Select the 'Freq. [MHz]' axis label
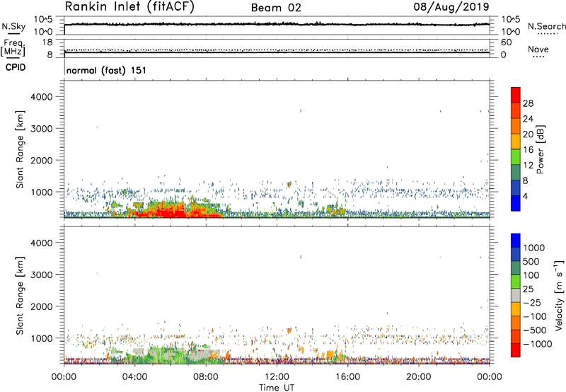566x392 pixels. point(13,47)
